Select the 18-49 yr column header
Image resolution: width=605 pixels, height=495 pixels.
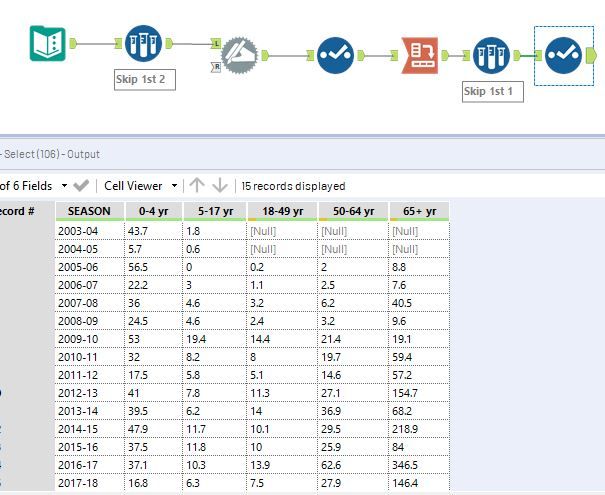click(x=282, y=211)
